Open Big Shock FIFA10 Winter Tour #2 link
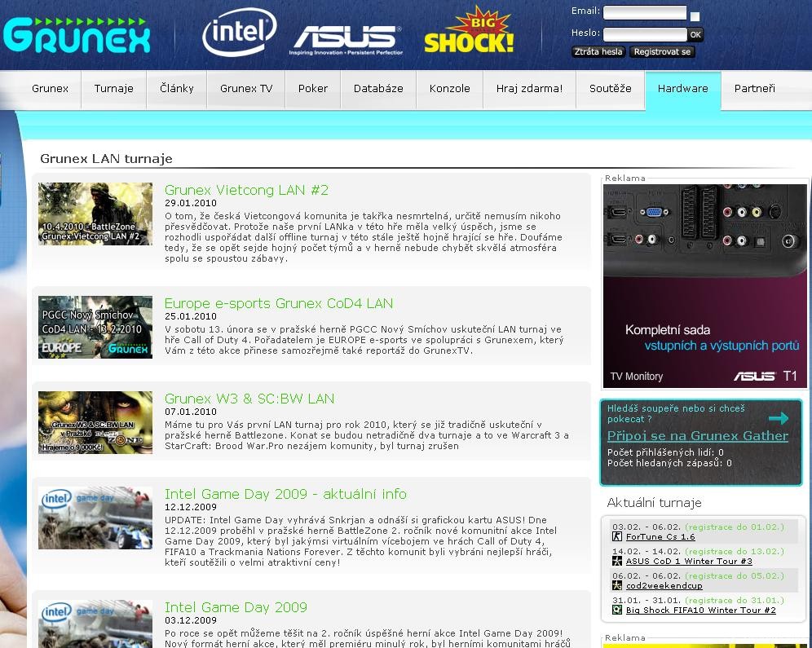The width and height of the screenshot is (812, 648). (x=700, y=610)
